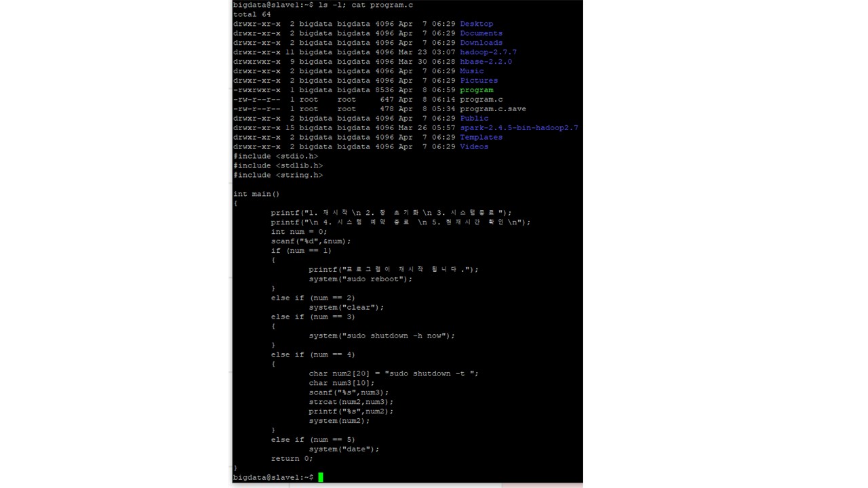Click the program.c.save file name
The width and height of the screenshot is (868, 488).
493,109
